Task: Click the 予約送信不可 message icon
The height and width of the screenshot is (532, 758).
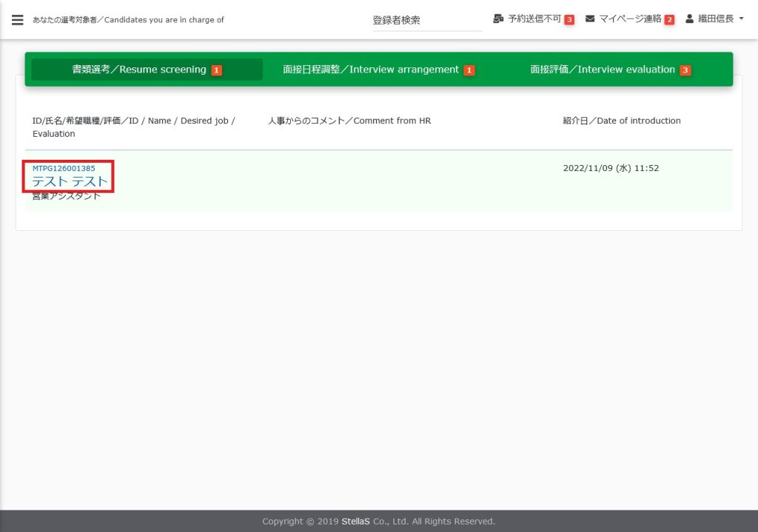Action: 498,18
